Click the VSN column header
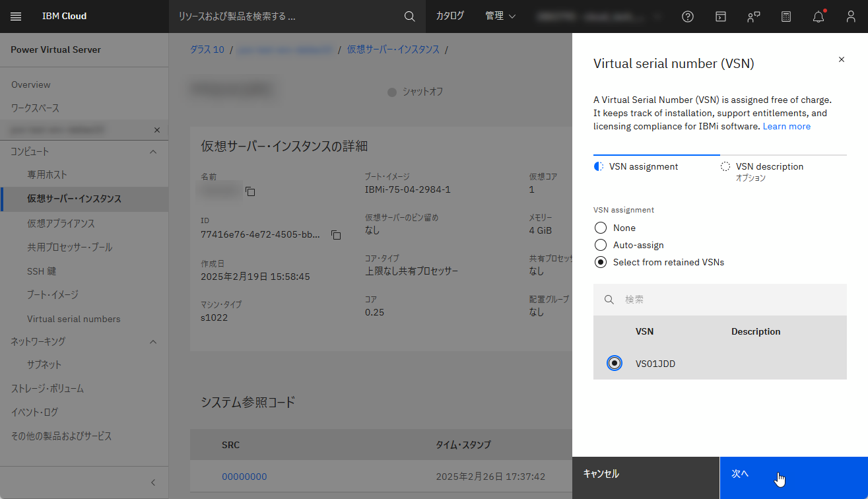This screenshot has width=868, height=499. click(x=644, y=331)
